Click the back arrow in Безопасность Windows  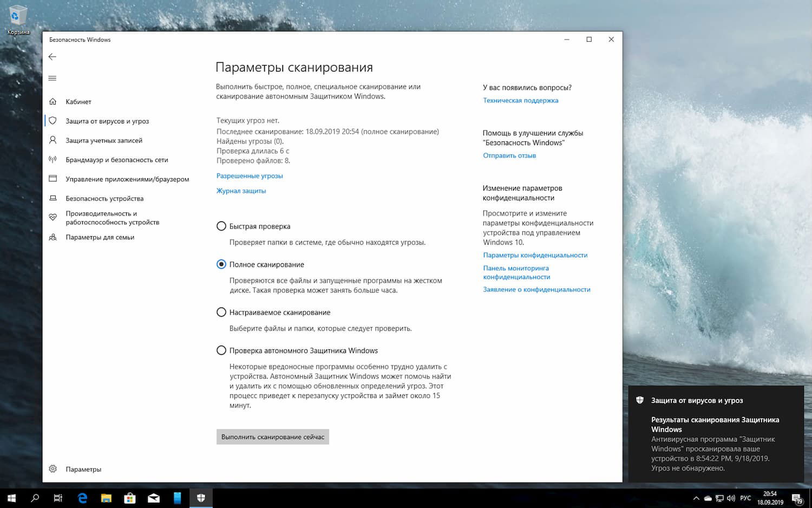pyautogui.click(x=52, y=56)
